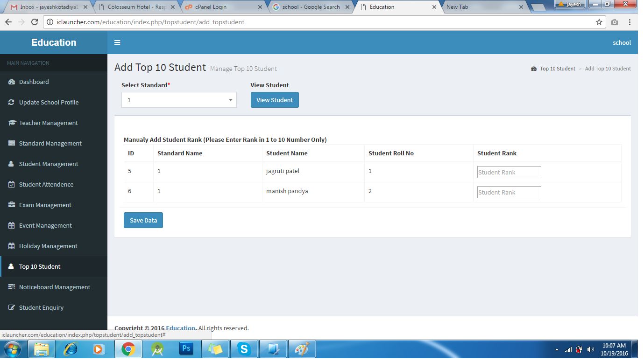
Task: Open the Chrome three-dot menu
Action: tap(630, 22)
